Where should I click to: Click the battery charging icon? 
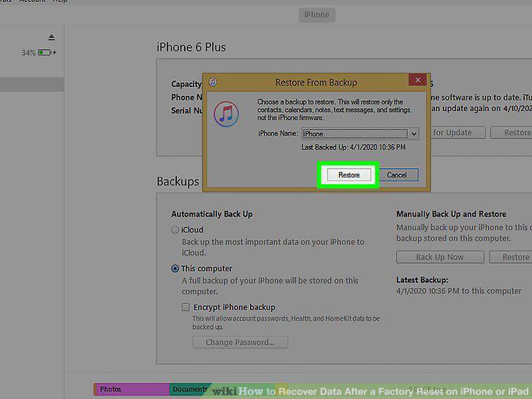(47, 53)
